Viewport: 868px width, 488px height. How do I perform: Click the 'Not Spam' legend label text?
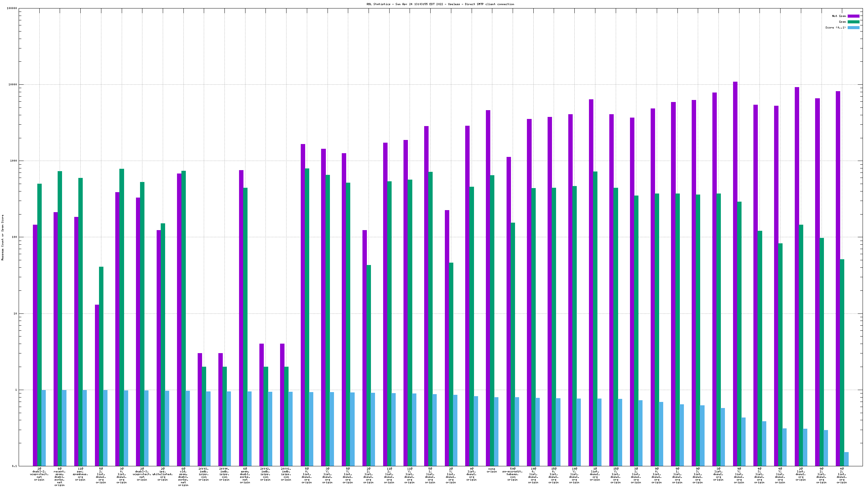coord(839,16)
